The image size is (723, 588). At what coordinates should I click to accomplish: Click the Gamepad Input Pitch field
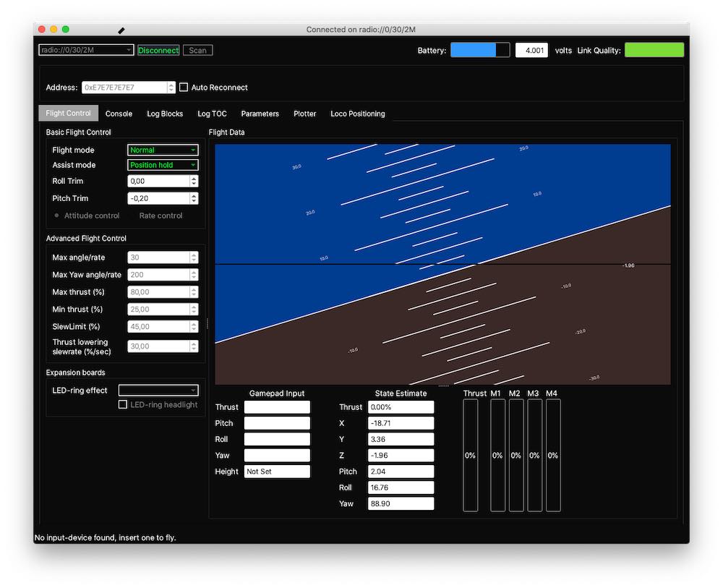pyautogui.click(x=277, y=423)
